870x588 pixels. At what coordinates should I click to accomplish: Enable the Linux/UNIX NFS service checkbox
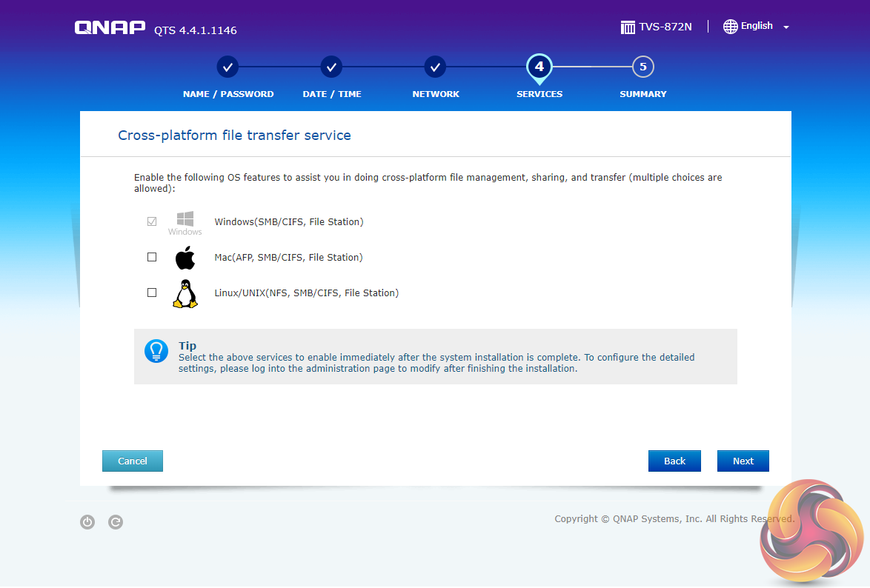(x=152, y=293)
